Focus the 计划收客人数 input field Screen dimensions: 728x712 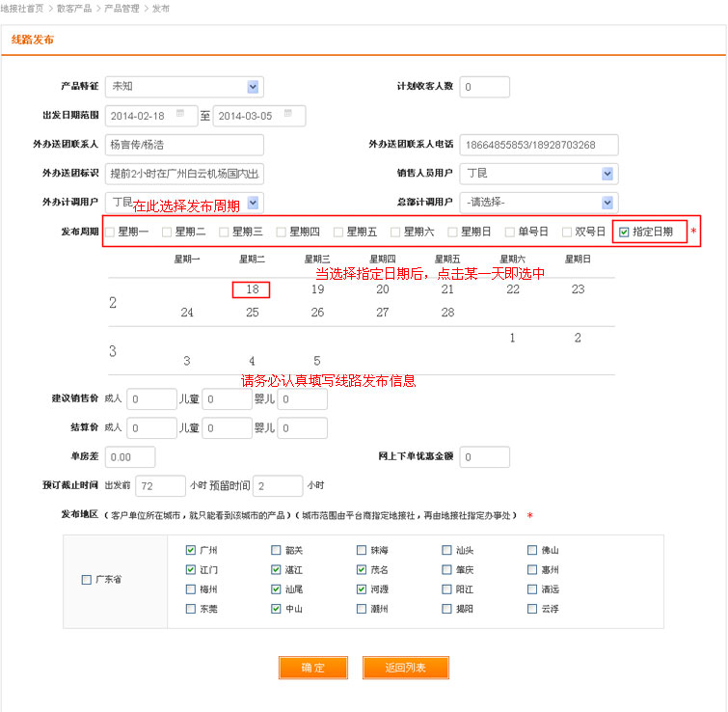click(x=494, y=87)
